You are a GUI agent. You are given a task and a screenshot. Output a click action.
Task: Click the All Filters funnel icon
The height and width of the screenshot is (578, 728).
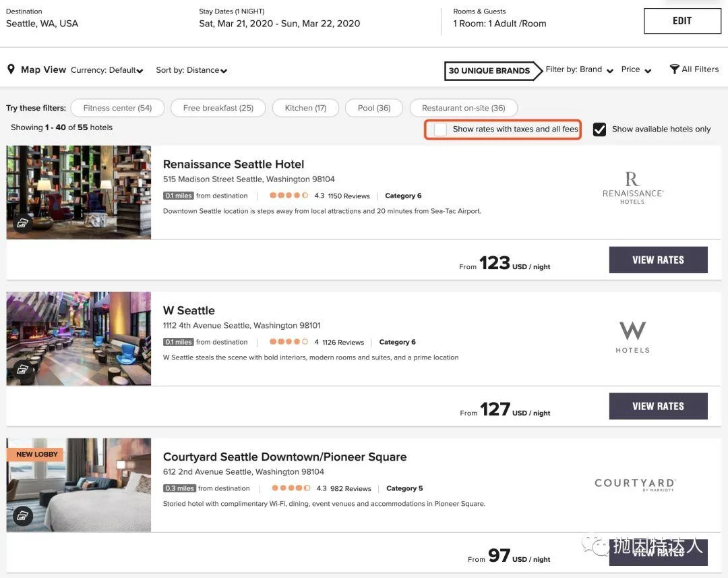pos(674,69)
